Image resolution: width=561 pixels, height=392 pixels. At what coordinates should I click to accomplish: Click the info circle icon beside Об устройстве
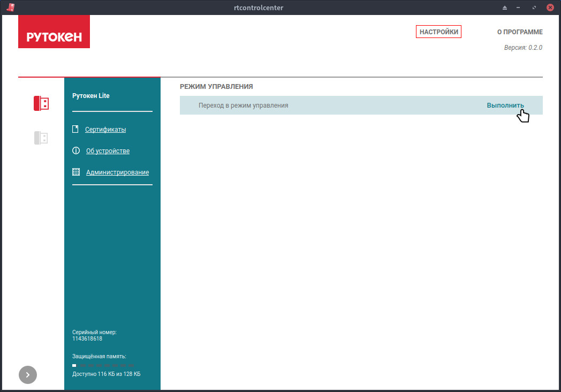[x=76, y=150]
